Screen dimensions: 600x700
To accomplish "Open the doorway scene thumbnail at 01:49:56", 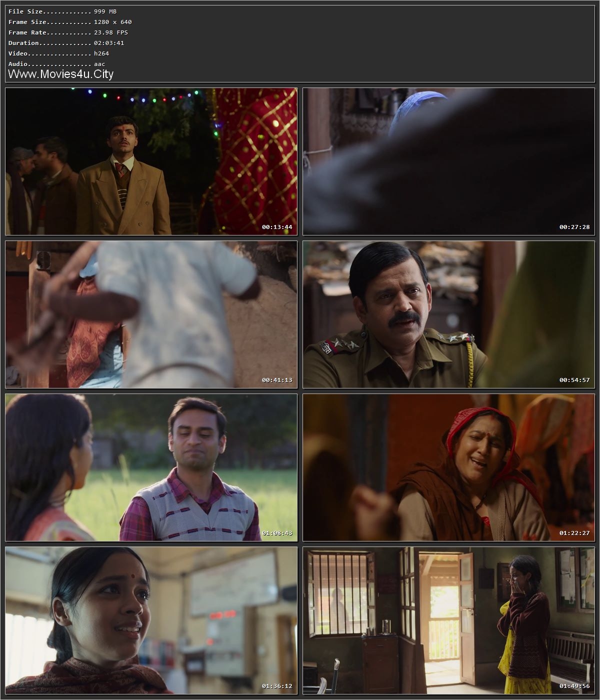I will click(x=447, y=622).
